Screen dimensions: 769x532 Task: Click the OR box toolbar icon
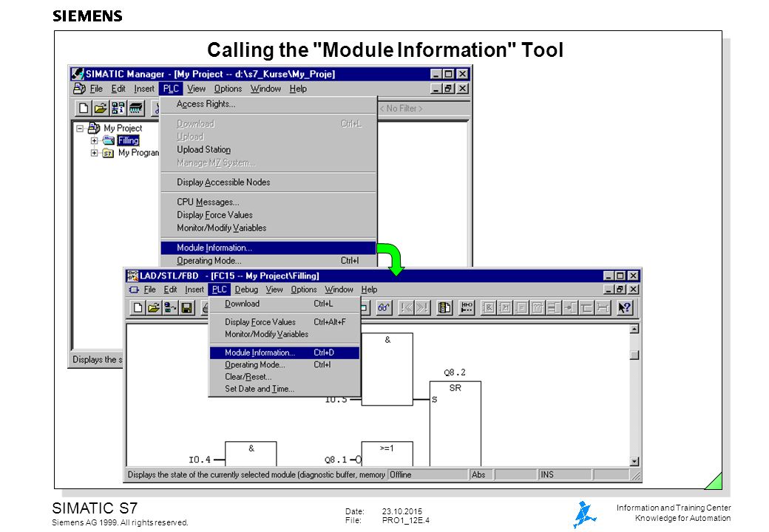tap(505, 307)
